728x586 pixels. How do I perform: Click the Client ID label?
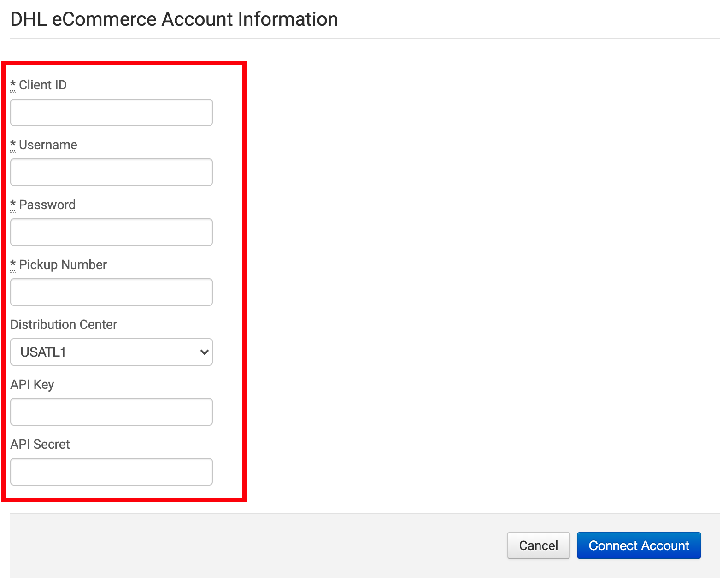coord(38,85)
